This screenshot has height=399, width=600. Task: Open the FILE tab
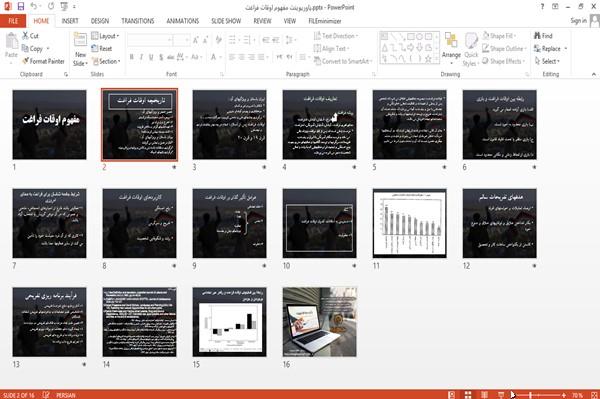pyautogui.click(x=13, y=21)
